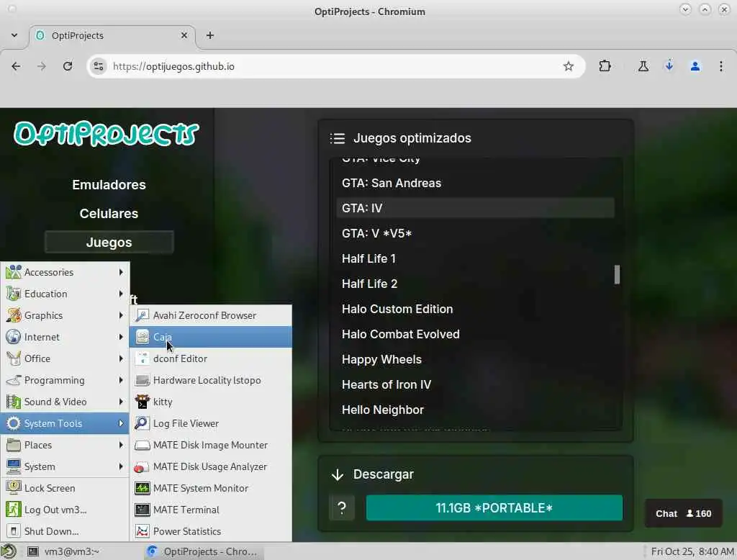Launch MATE Disk Image Mounter
Screen dimensions: 737x560
coord(211,446)
